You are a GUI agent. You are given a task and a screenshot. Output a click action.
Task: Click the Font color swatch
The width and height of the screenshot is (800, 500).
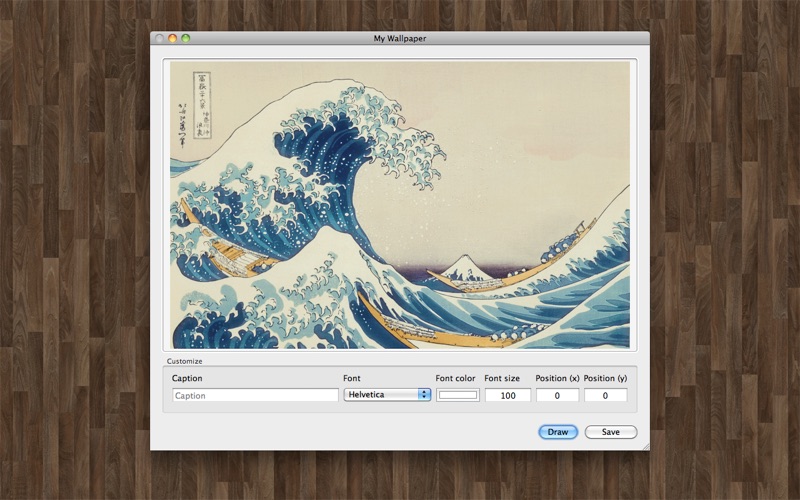pyautogui.click(x=457, y=395)
